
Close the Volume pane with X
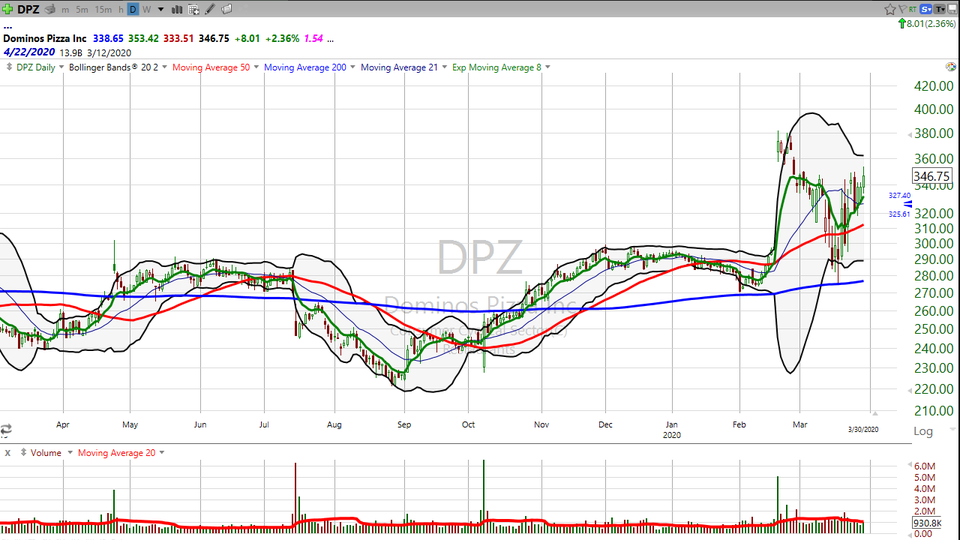(7, 453)
